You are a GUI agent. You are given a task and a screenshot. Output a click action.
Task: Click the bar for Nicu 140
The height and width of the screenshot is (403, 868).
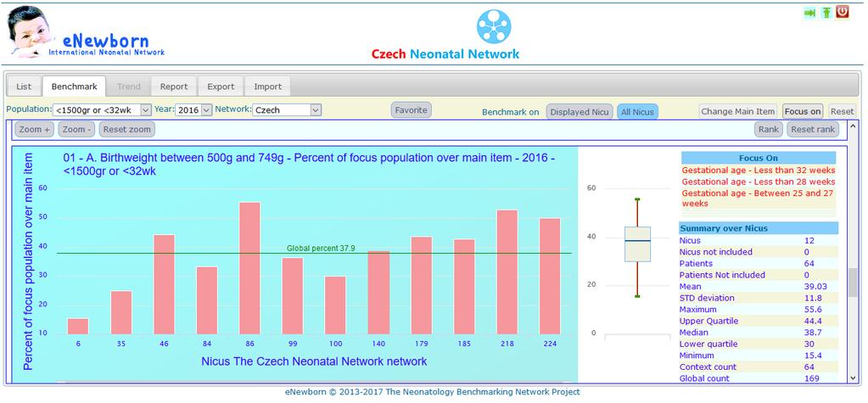click(x=378, y=293)
